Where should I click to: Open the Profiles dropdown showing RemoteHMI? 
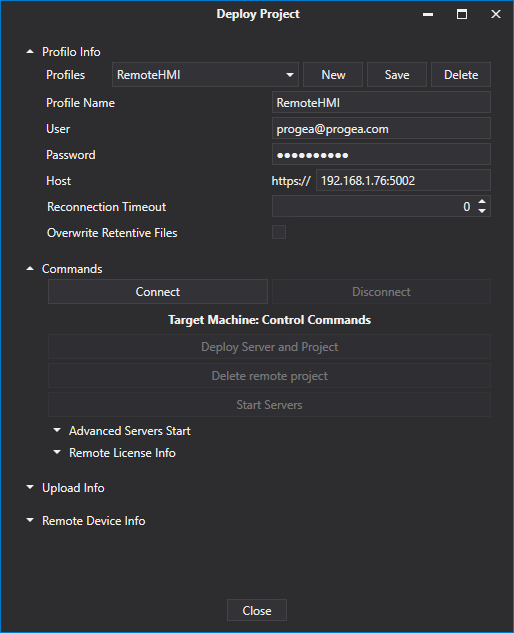pyautogui.click(x=205, y=75)
